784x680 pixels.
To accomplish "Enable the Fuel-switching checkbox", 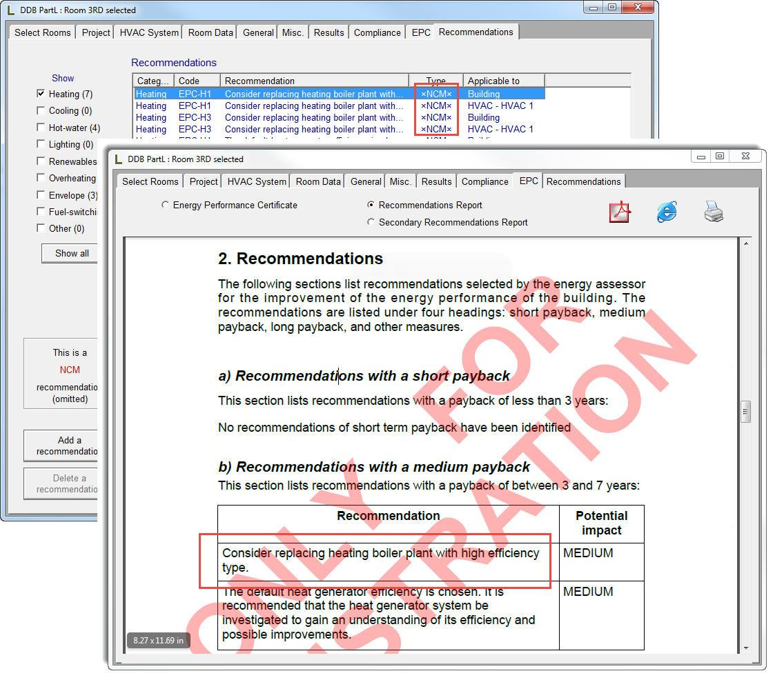I will coord(41,211).
